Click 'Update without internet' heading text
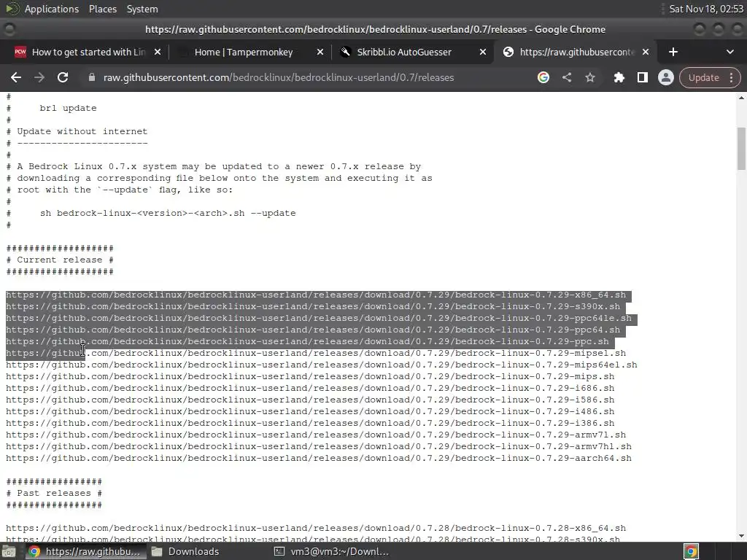The width and height of the screenshot is (747, 560). [82, 131]
